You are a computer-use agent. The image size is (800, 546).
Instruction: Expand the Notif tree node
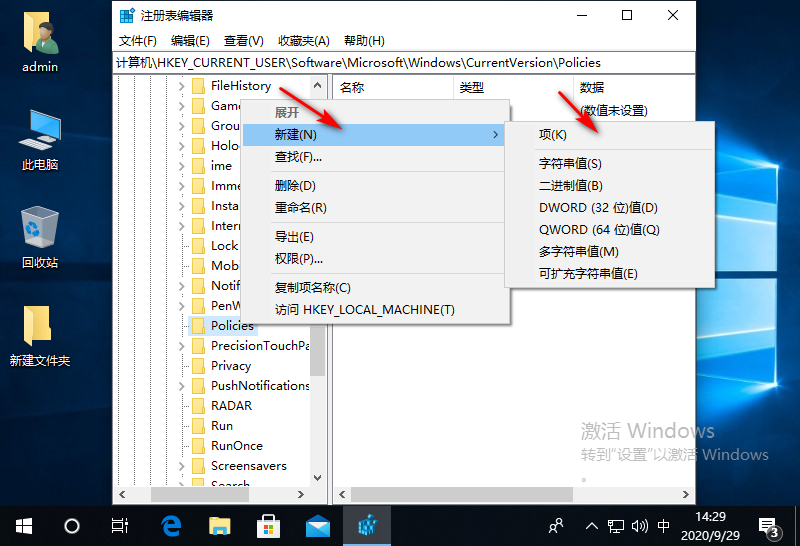(x=182, y=286)
